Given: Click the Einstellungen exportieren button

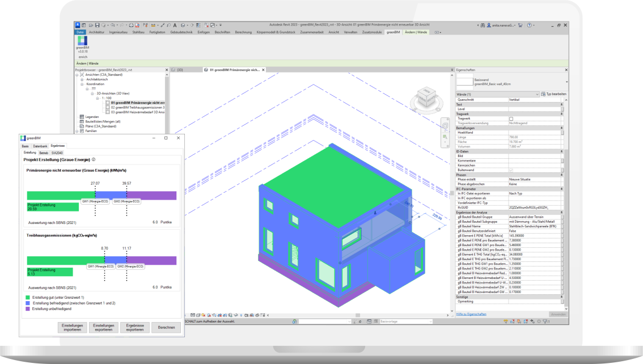Looking at the screenshot, I should [103, 328].
